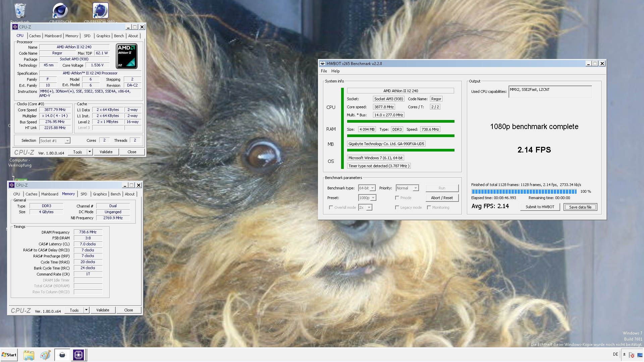Click the Used CPU capabilities text box
The height and width of the screenshot is (362, 644).
click(550, 92)
